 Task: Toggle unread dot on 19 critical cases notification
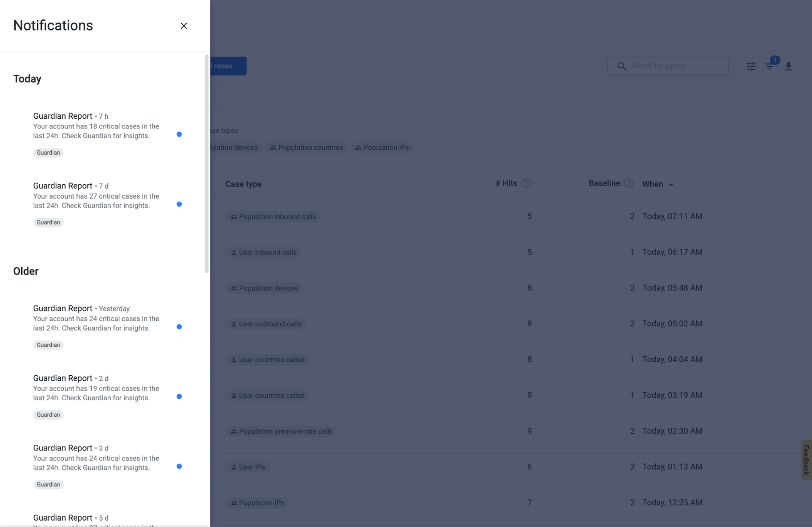(x=179, y=396)
